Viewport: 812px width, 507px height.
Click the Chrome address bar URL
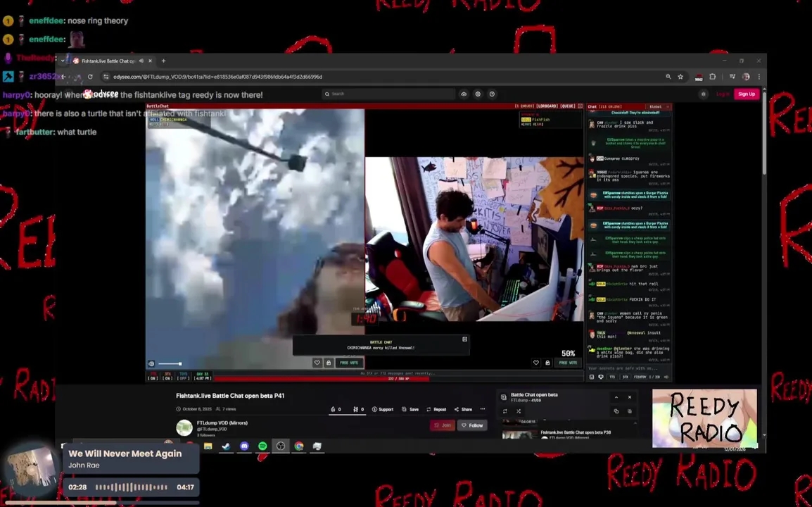[x=217, y=77]
